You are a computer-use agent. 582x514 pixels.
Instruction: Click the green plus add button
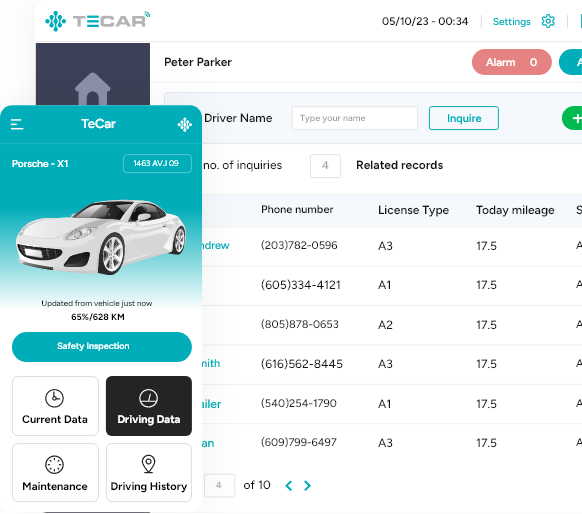click(x=572, y=118)
